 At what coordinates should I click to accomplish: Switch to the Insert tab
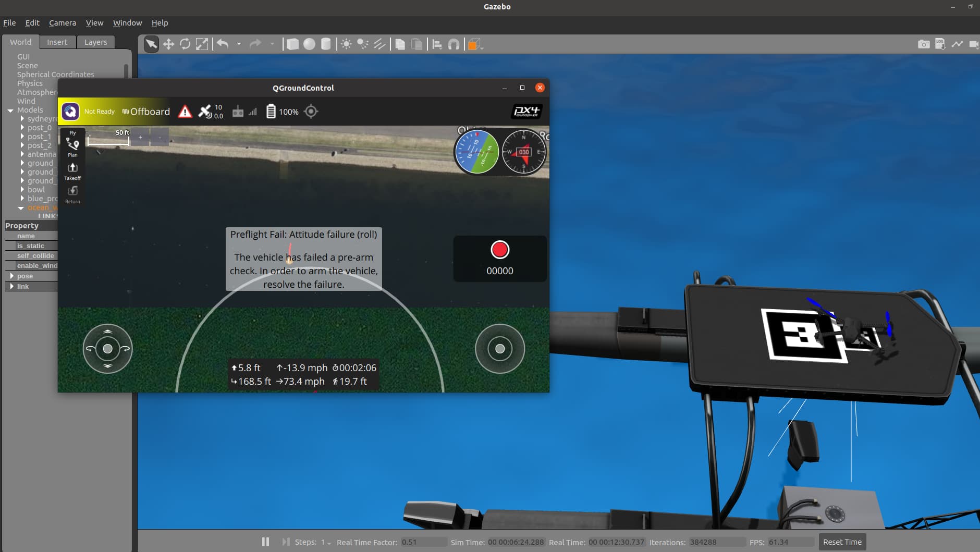tap(57, 42)
